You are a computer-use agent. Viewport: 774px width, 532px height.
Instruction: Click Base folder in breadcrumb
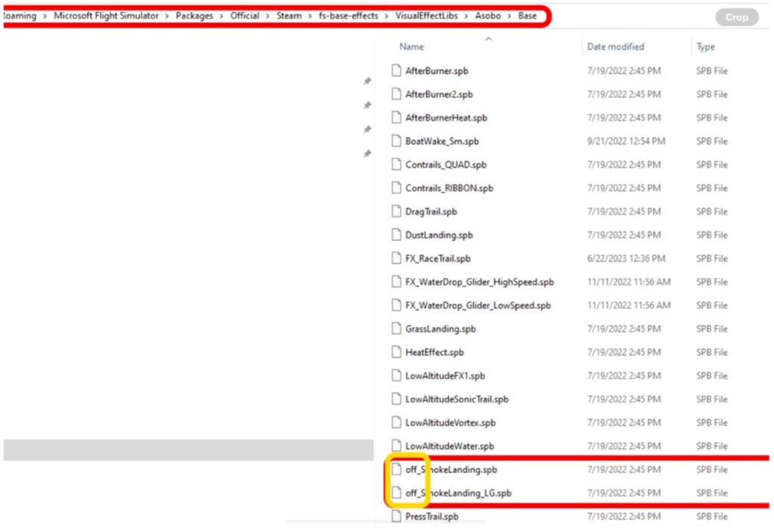(x=527, y=16)
